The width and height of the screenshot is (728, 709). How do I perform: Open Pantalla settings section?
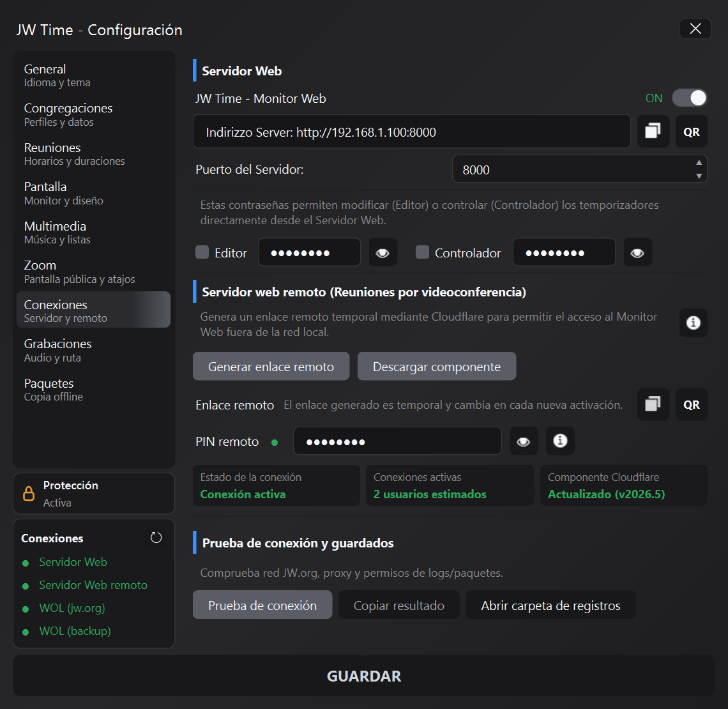click(93, 193)
